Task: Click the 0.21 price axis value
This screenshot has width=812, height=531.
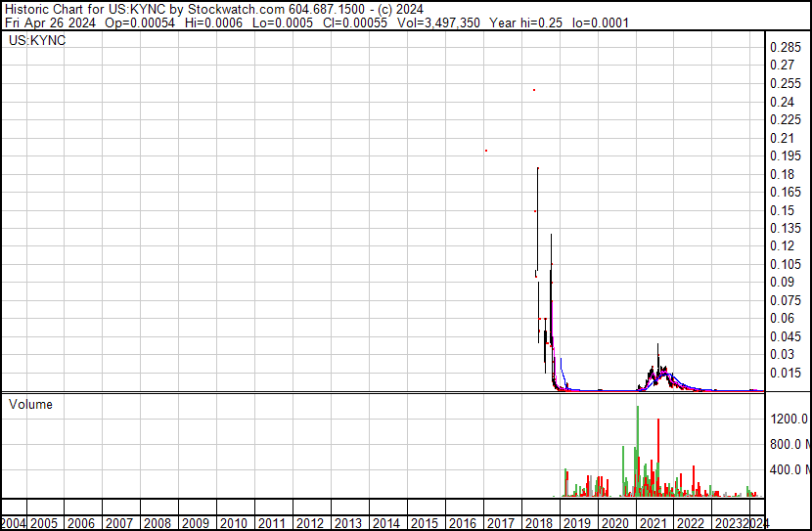Action: (x=783, y=138)
